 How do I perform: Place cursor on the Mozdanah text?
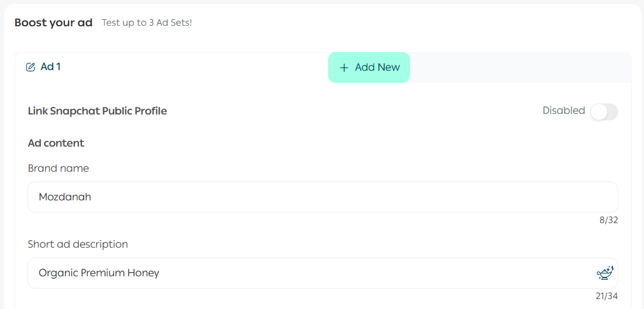65,197
